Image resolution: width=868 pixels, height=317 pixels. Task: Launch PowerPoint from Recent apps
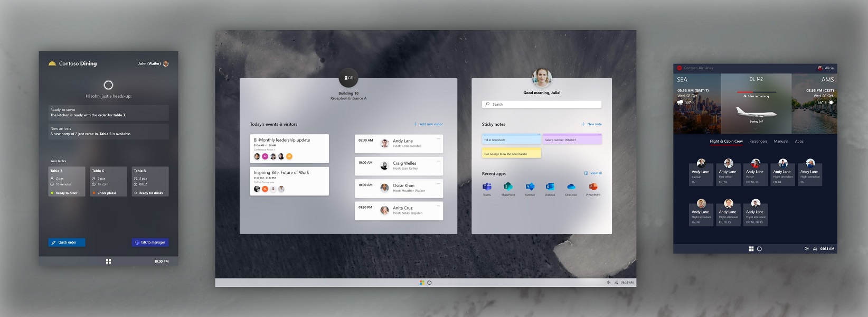(593, 187)
